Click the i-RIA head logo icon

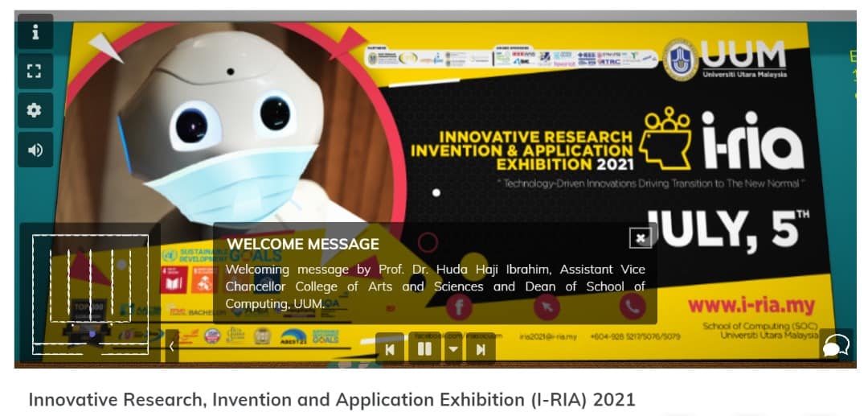666,138
